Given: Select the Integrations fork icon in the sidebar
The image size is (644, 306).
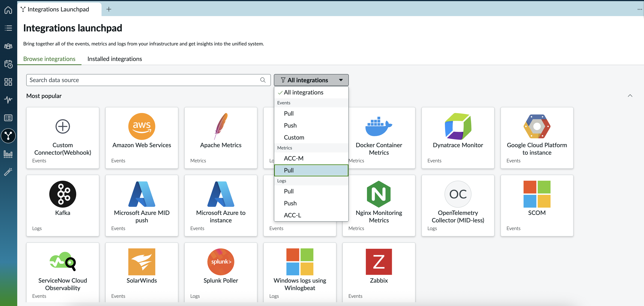Looking at the screenshot, I should pos(8,136).
